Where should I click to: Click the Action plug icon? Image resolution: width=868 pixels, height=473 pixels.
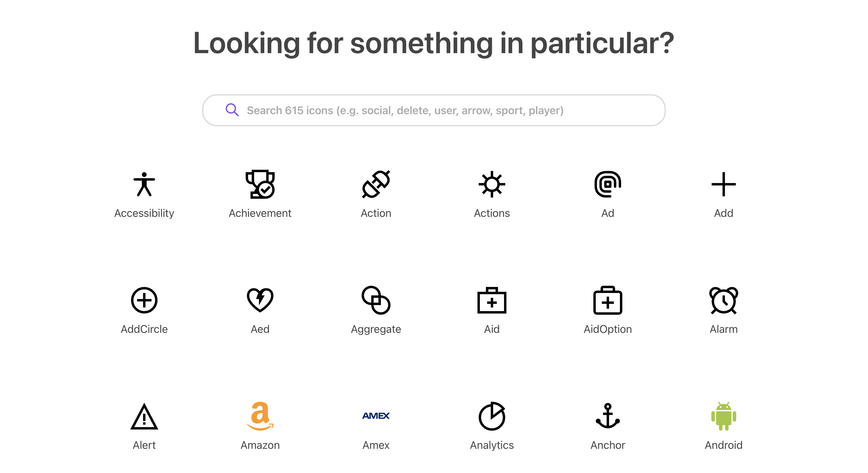pyautogui.click(x=376, y=184)
